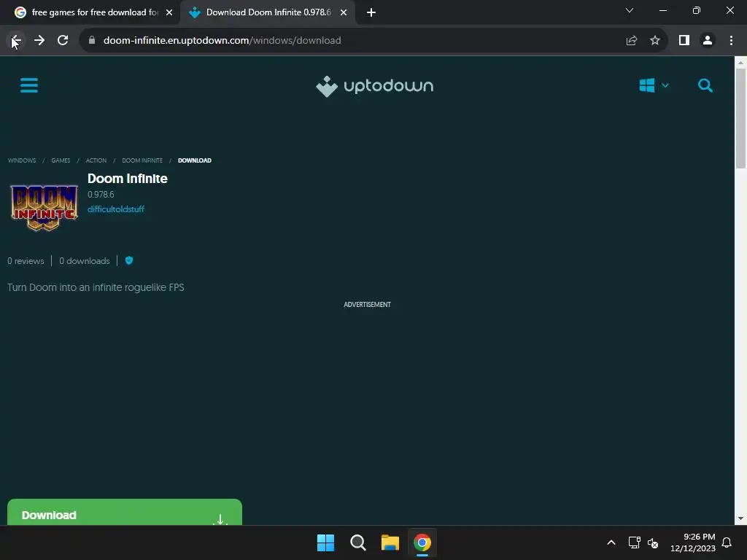
Task: Show hidden system tray icons
Action: click(x=611, y=542)
